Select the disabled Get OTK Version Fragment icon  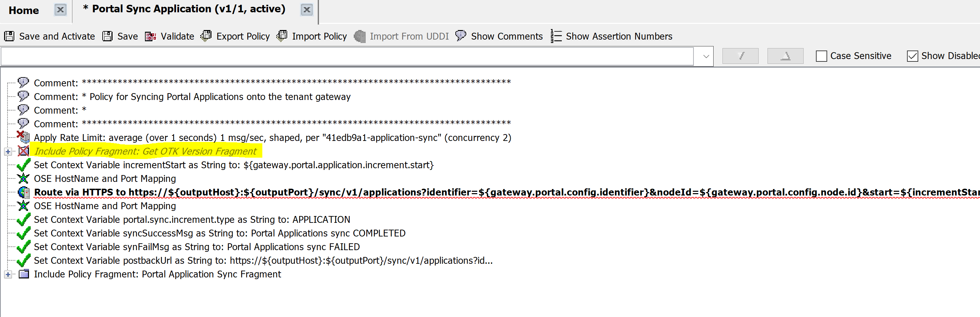[x=24, y=151]
